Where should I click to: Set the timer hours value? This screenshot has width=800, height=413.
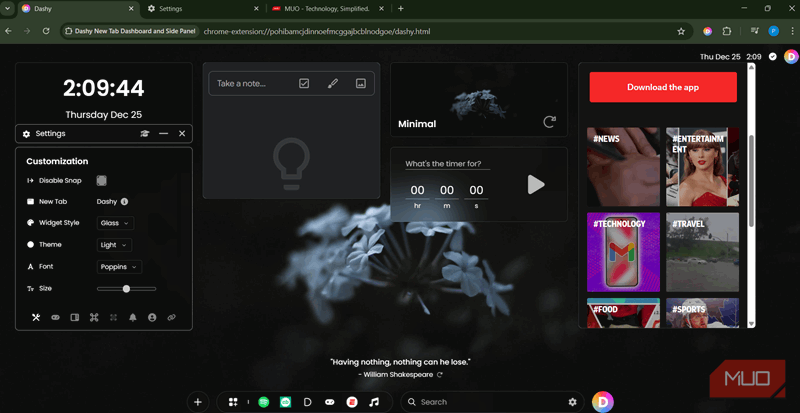pyautogui.click(x=417, y=191)
